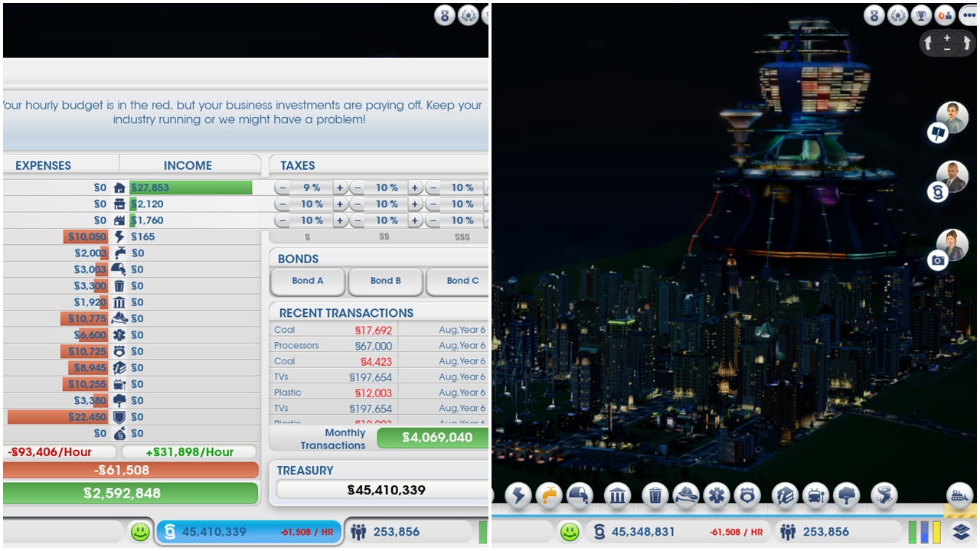
Task: Open the Sewage menu in the city toolbar
Action: [580, 495]
